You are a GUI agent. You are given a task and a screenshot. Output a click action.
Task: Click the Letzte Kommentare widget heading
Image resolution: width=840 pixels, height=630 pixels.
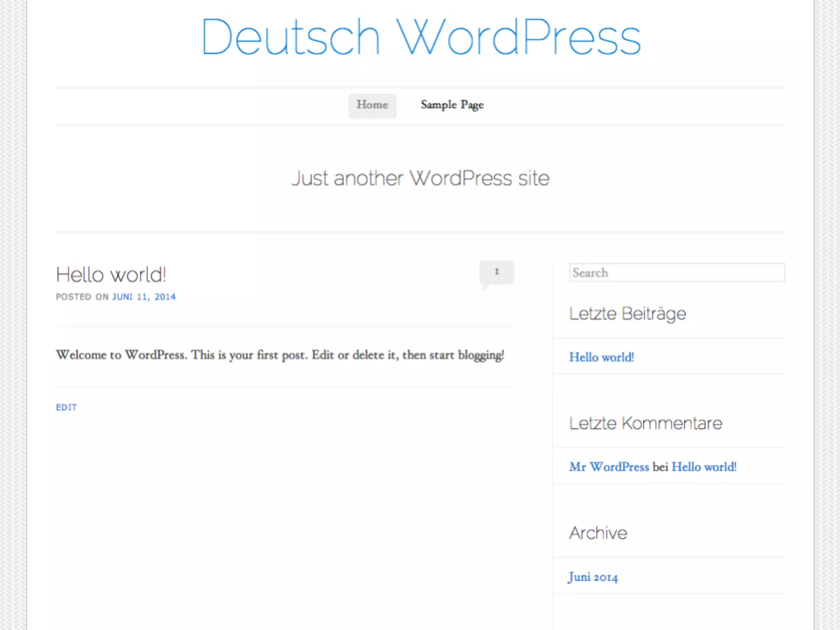pos(646,423)
